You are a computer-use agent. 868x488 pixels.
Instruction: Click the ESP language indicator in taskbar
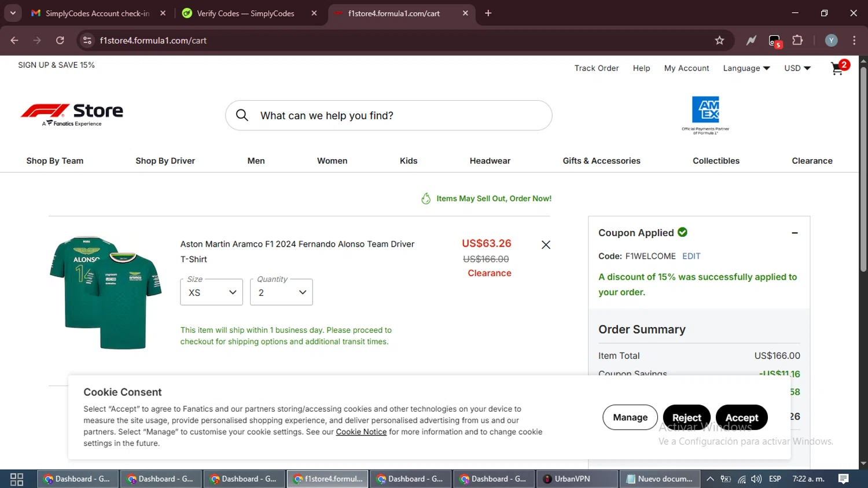775,479
